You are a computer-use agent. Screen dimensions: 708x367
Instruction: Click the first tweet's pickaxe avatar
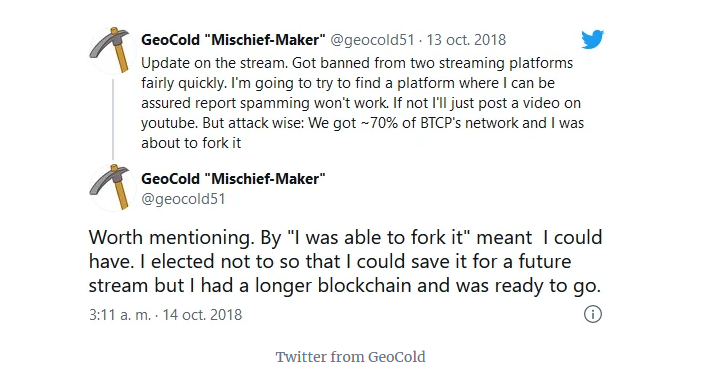click(112, 50)
